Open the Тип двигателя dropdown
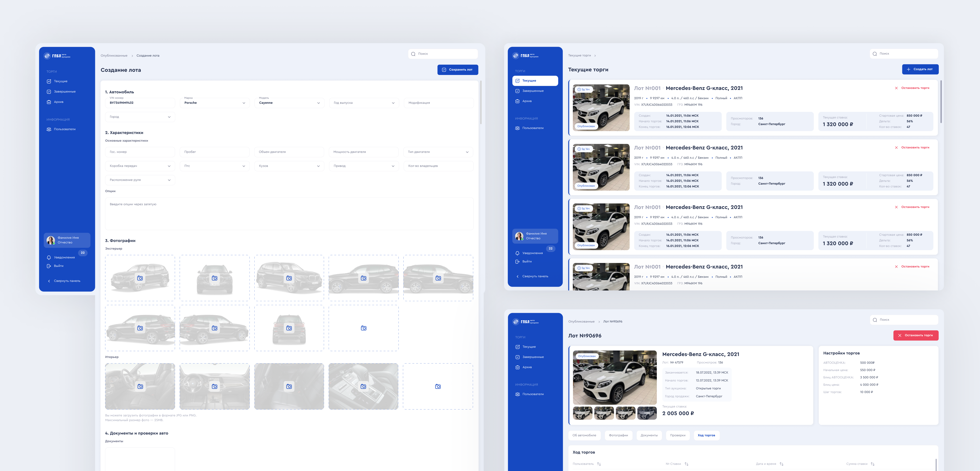Image resolution: width=980 pixels, height=471 pixels. [x=438, y=152]
